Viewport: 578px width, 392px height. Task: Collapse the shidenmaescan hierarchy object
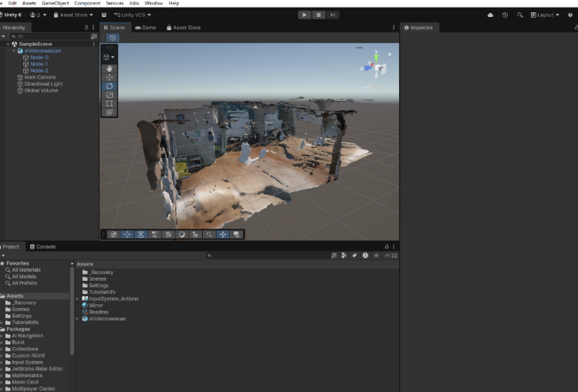(x=14, y=51)
